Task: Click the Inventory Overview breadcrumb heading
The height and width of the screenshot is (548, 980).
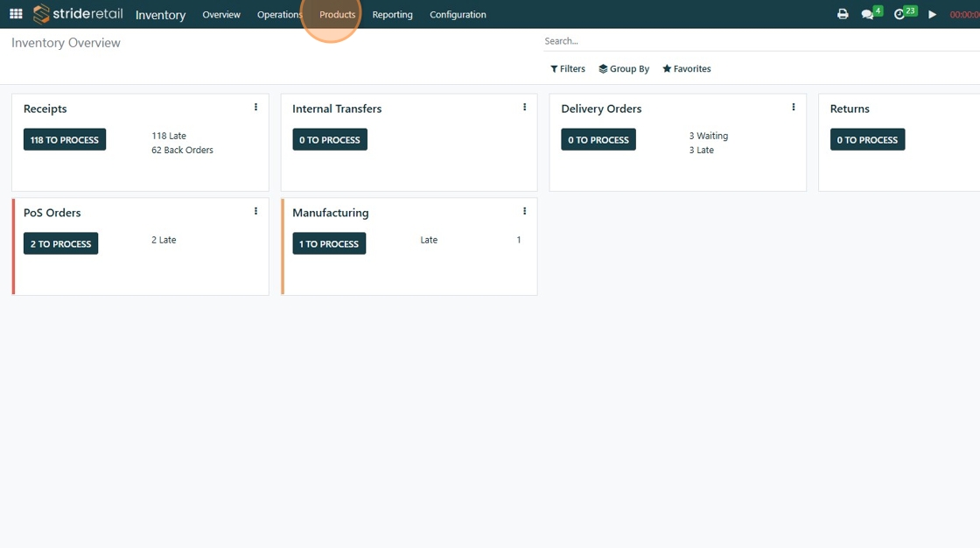Action: (x=66, y=43)
